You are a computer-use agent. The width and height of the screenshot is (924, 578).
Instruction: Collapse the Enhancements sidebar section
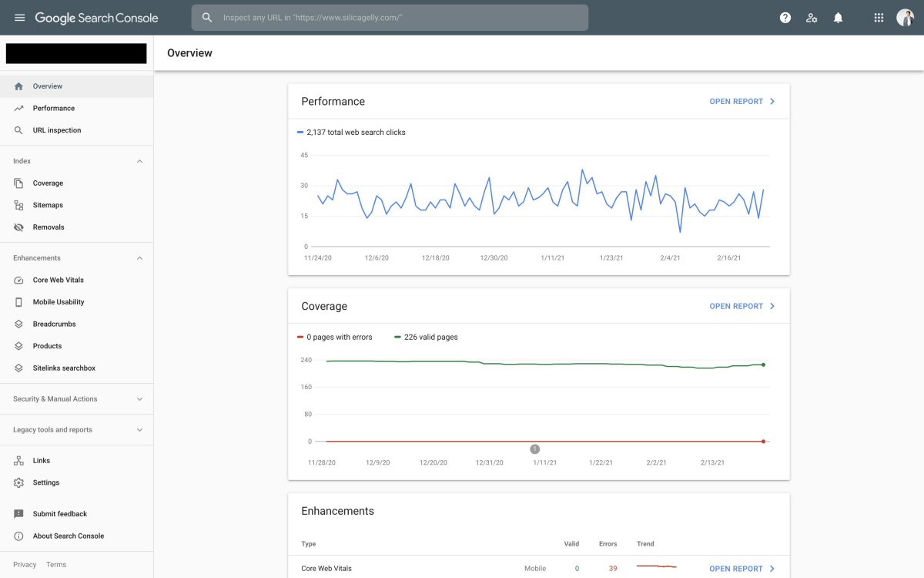pos(139,258)
